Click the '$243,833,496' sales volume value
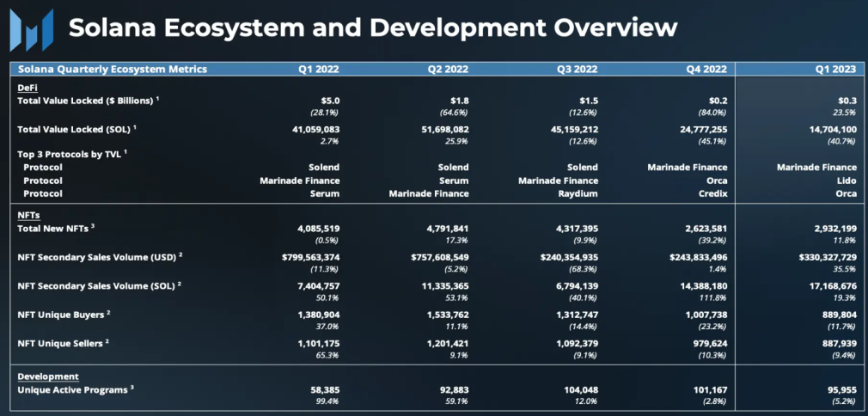868x416 pixels. point(698,258)
